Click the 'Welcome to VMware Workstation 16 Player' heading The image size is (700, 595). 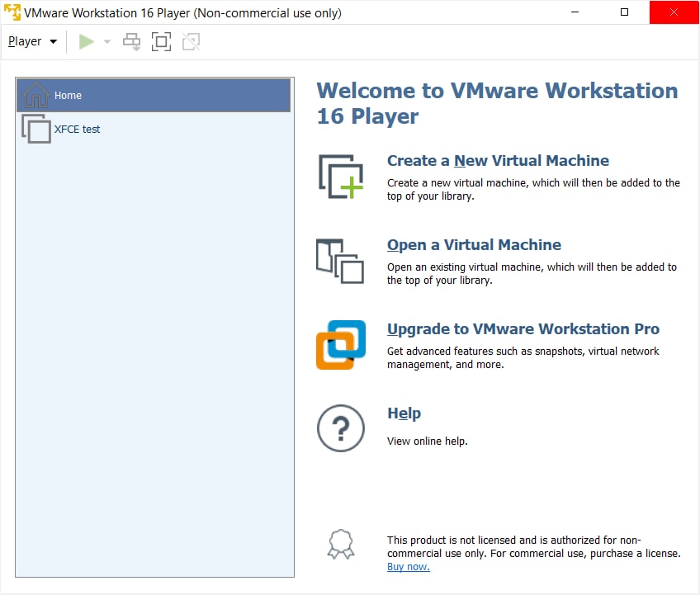497,103
